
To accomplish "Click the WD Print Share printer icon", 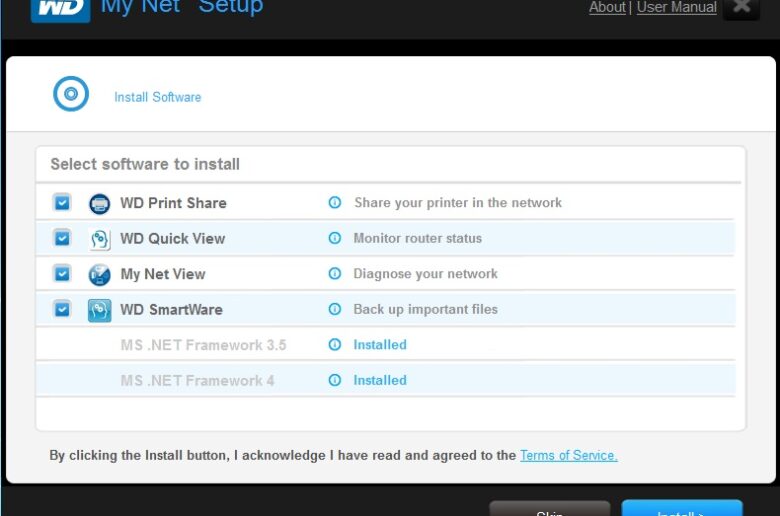I will point(99,204).
